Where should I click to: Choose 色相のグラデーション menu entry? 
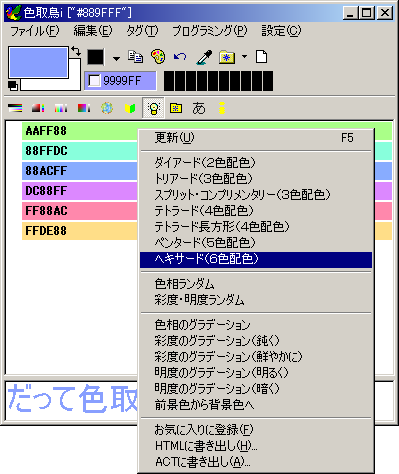tap(256, 325)
